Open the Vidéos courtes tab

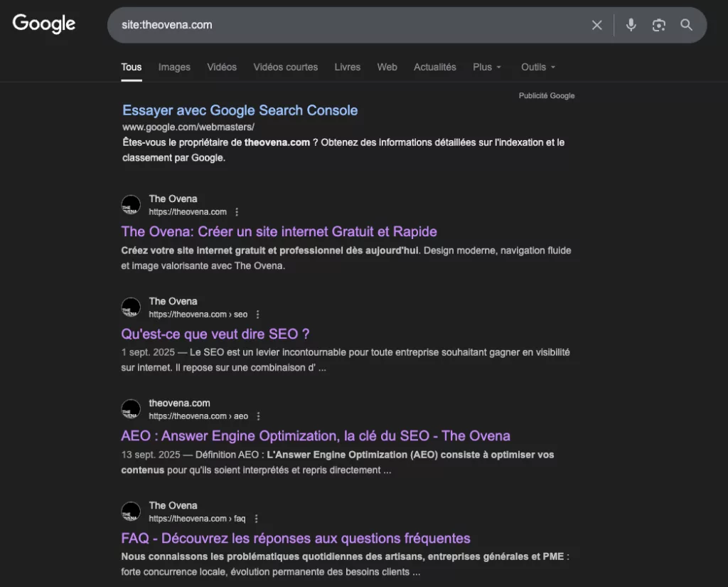coord(286,67)
